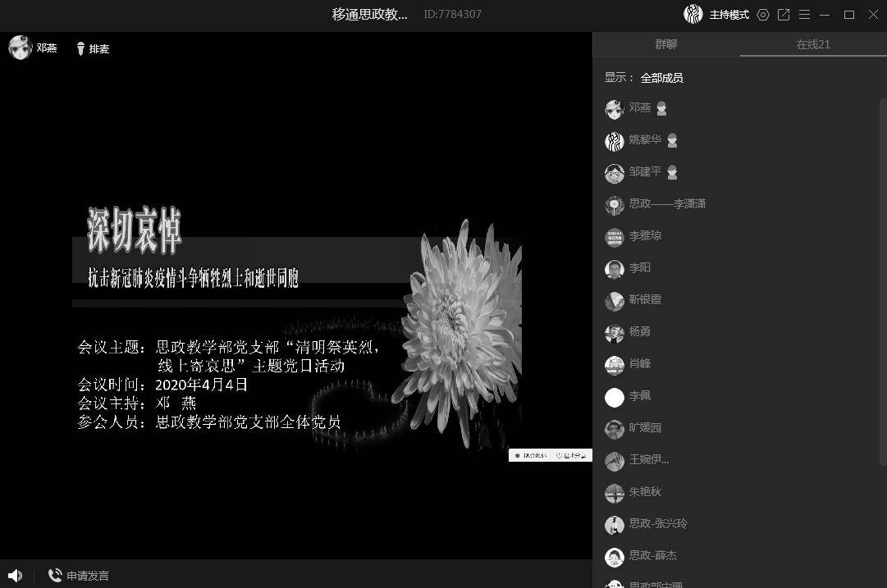Select 邓燕's name in the member list

pyautogui.click(x=640, y=107)
